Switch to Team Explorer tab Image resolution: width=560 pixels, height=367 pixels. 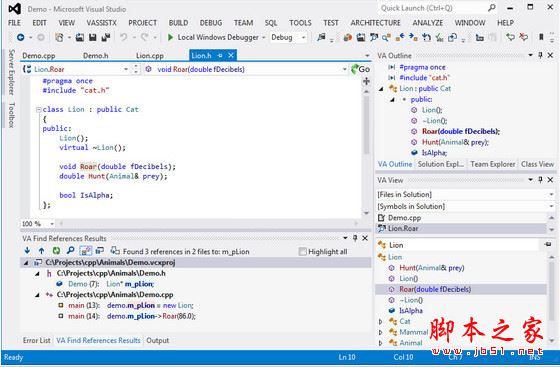[492, 164]
